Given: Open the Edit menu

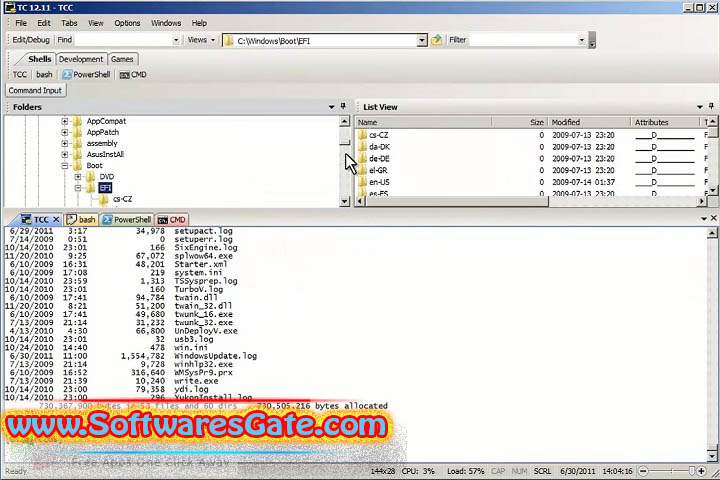Looking at the screenshot, I should click(x=44, y=23).
